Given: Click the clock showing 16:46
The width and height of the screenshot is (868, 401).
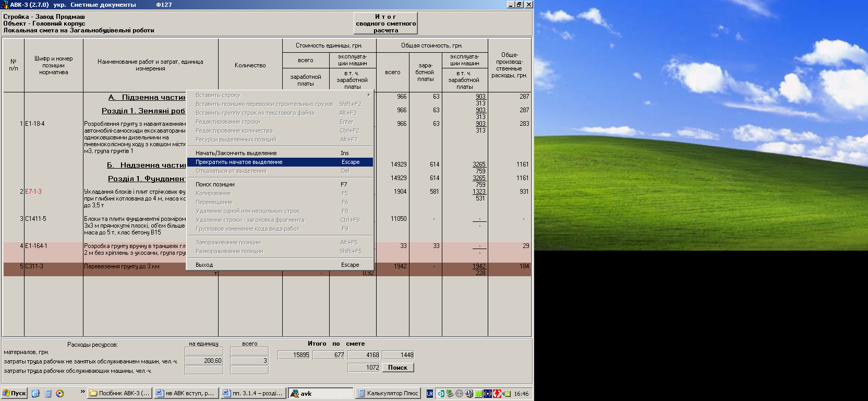Looking at the screenshot, I should click(x=521, y=394).
